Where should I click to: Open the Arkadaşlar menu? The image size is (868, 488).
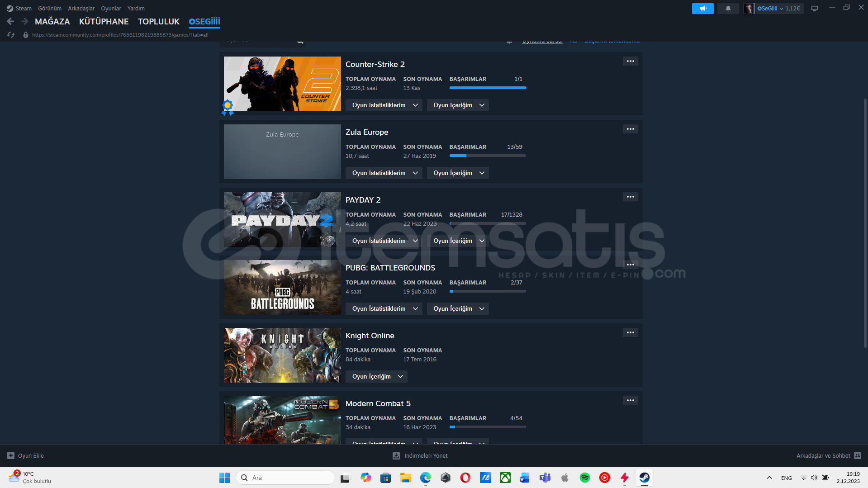pos(81,9)
